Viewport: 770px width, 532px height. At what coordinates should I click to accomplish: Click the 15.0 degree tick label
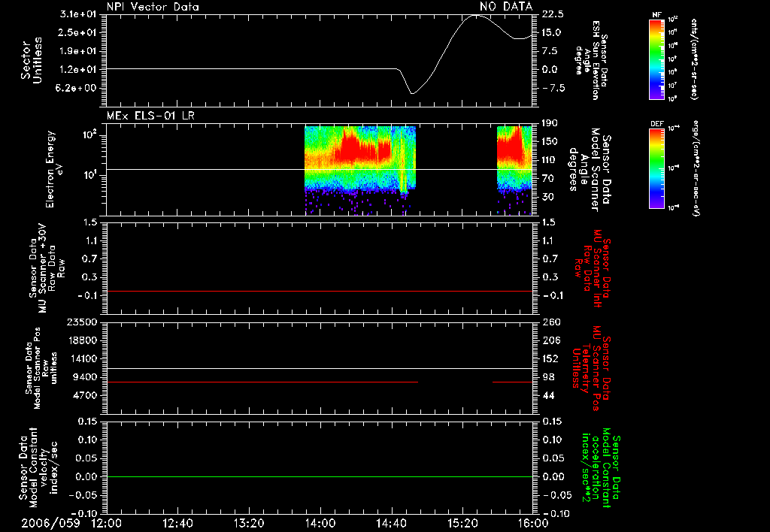551,32
